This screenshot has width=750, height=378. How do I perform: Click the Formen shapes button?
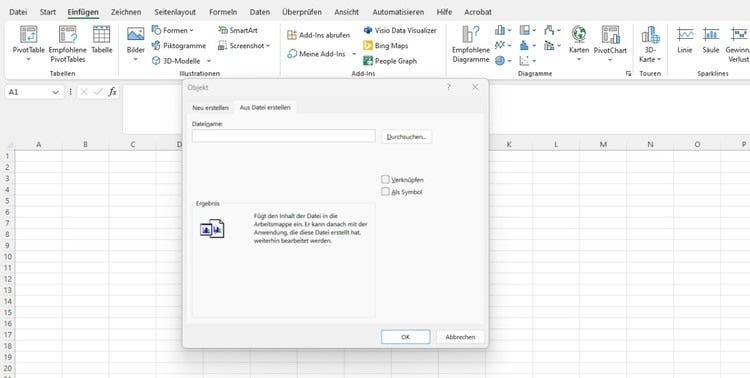172,30
